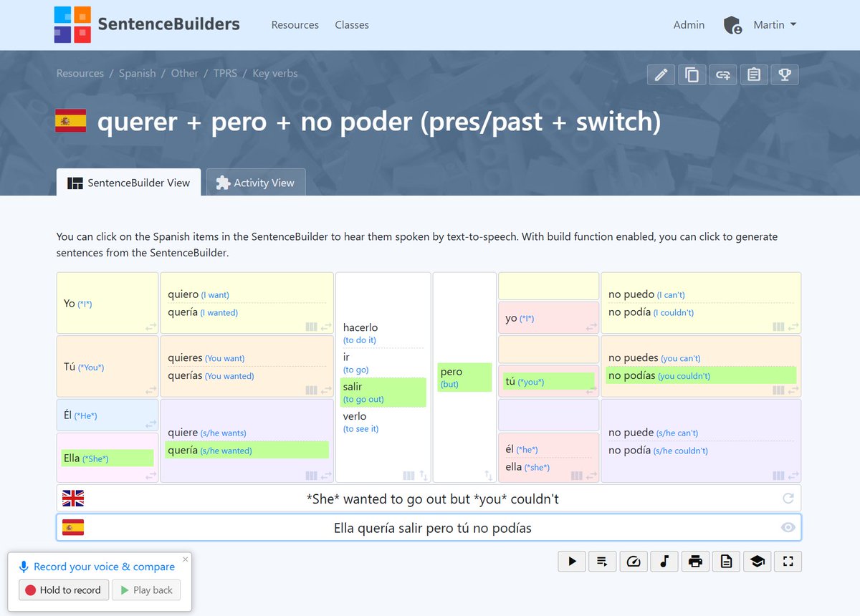Select 'quieres (You want)'

[x=206, y=358]
